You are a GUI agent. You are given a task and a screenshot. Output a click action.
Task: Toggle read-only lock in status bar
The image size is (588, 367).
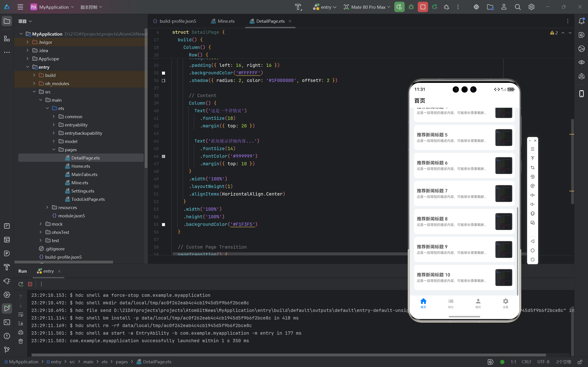pos(580,362)
